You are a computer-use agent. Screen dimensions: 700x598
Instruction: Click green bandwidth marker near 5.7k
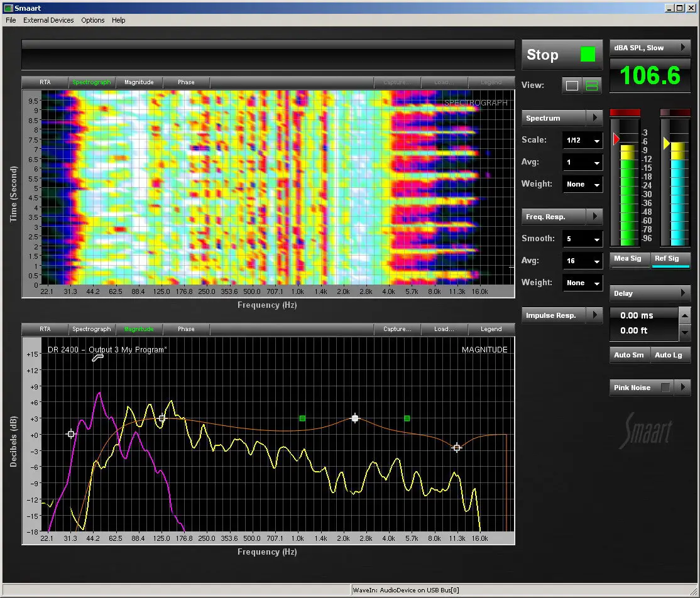407,418
